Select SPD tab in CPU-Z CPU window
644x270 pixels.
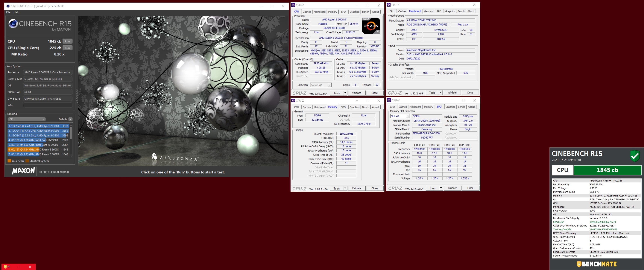pyautogui.click(x=343, y=12)
